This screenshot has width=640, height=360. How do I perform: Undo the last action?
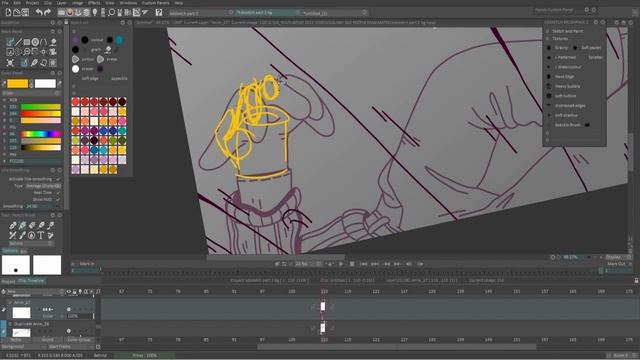click(39, 13)
